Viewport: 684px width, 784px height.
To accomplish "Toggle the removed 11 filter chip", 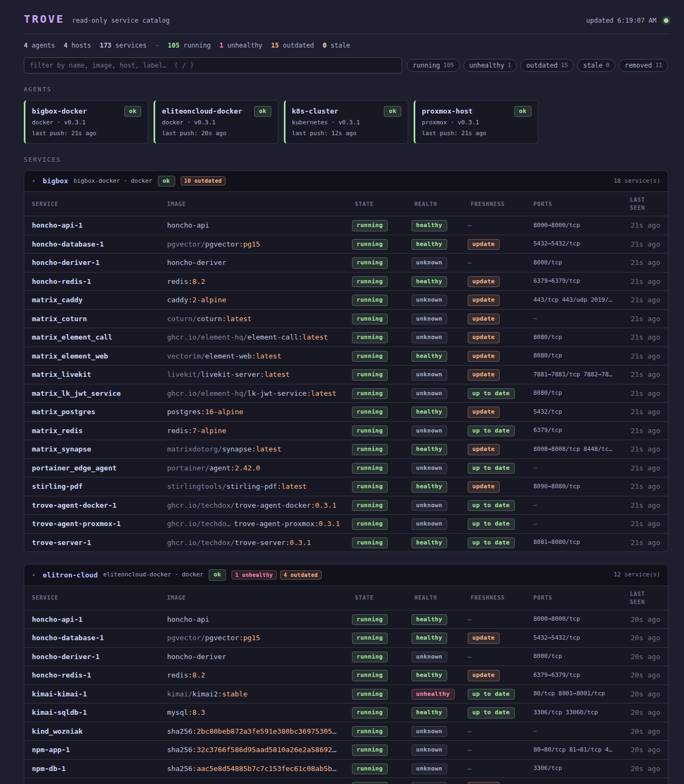I will point(643,65).
